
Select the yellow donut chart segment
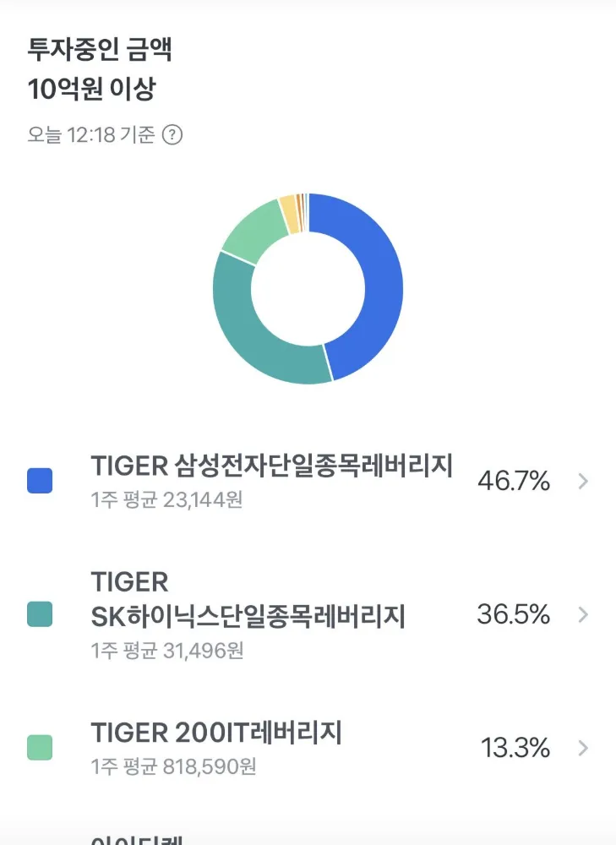click(289, 215)
